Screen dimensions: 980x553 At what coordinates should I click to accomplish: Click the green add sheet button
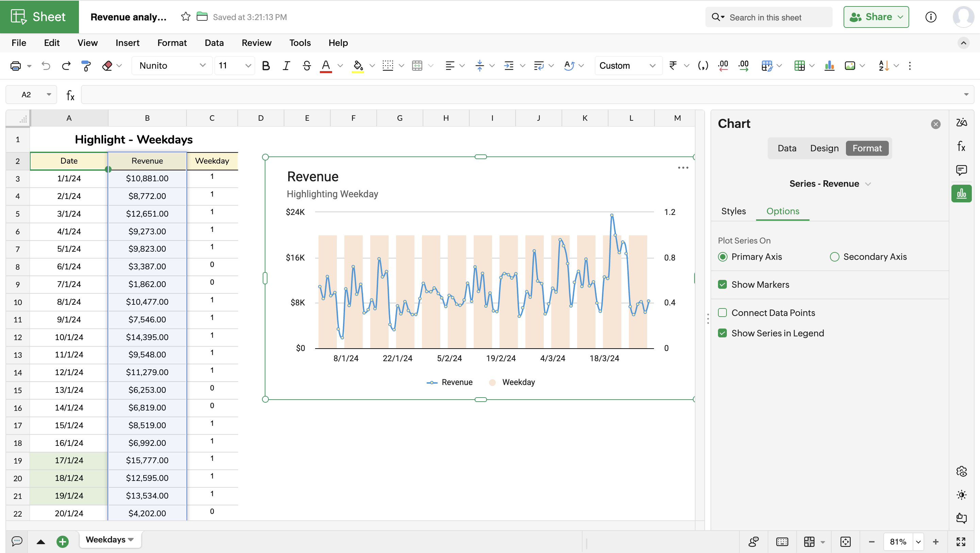click(x=62, y=541)
